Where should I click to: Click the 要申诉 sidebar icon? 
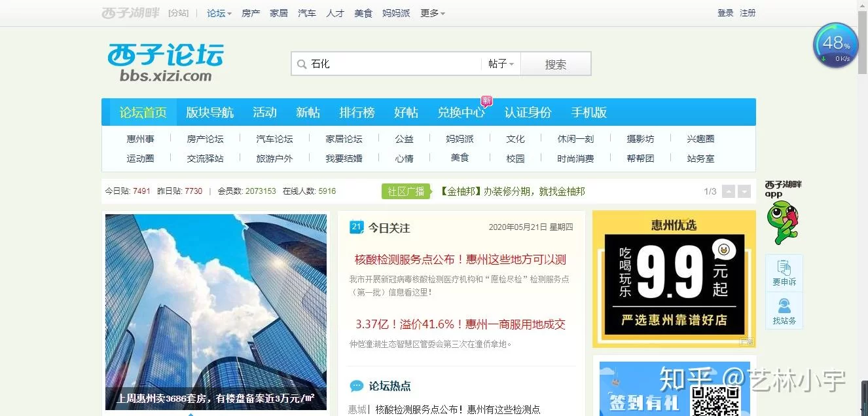[x=784, y=273]
